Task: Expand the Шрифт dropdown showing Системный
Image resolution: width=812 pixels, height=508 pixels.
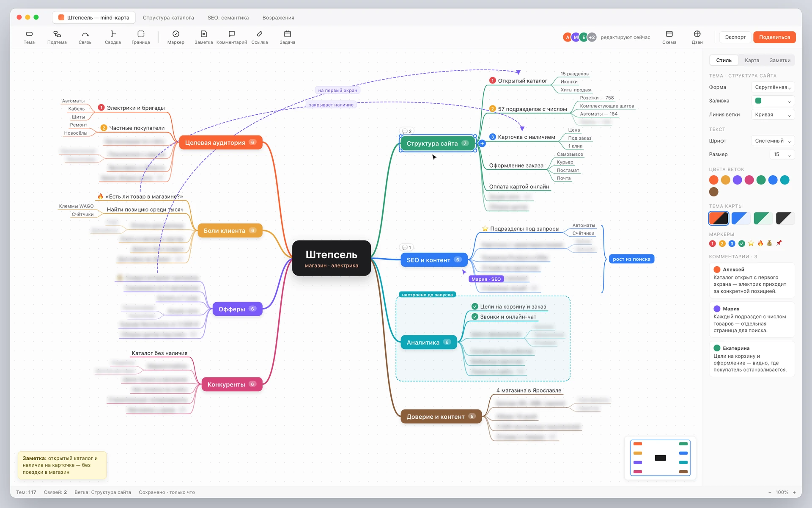Action: point(773,141)
